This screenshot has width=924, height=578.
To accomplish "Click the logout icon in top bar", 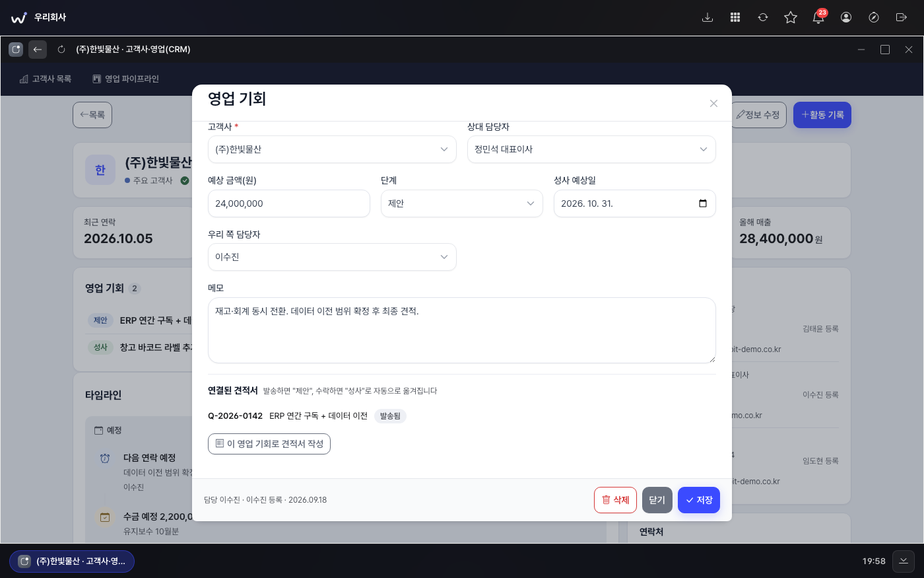I will pyautogui.click(x=902, y=17).
